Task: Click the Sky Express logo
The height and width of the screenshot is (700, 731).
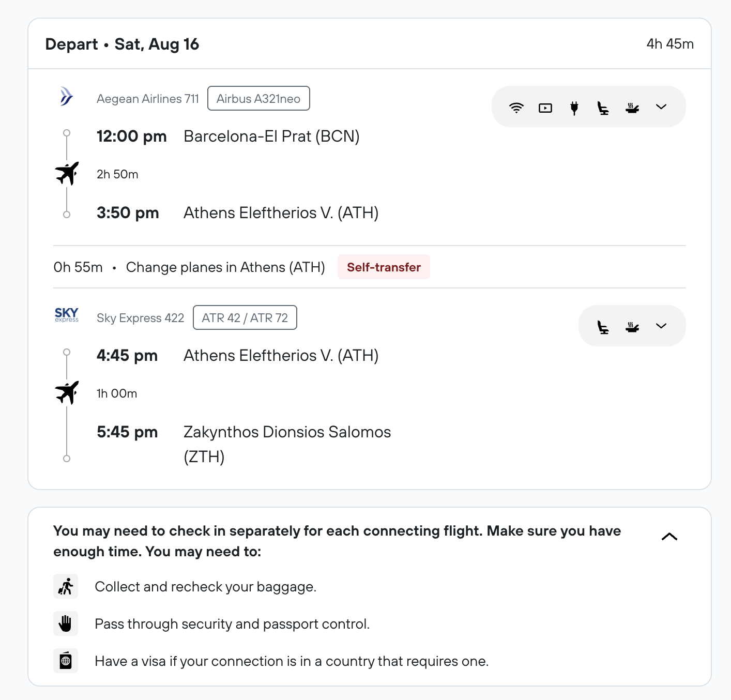Action: point(67,315)
